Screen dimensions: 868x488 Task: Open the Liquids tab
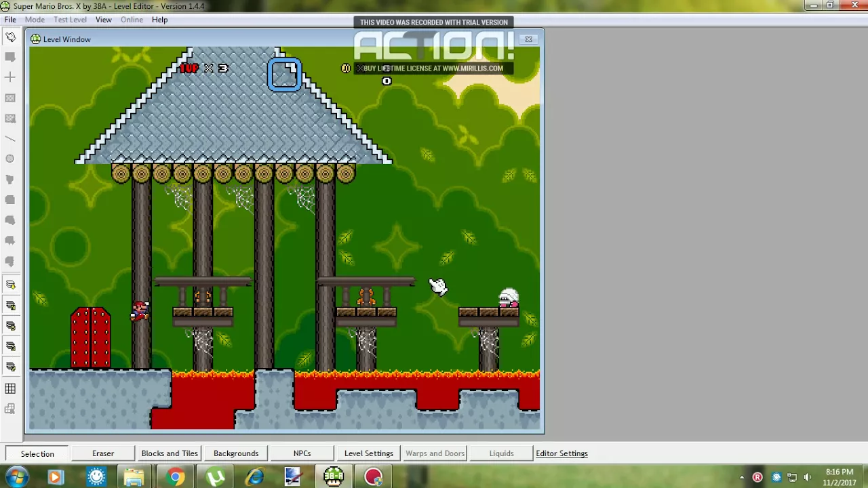501,453
